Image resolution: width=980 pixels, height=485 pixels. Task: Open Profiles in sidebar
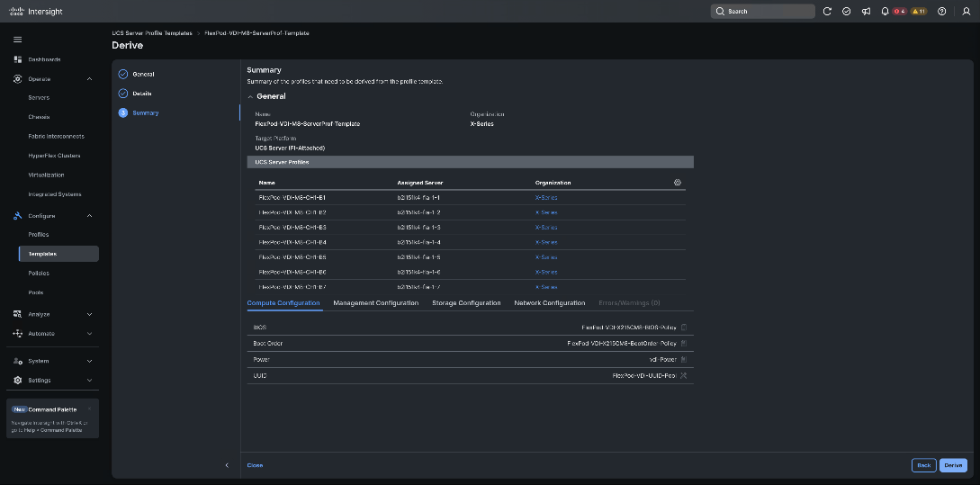pos(38,234)
